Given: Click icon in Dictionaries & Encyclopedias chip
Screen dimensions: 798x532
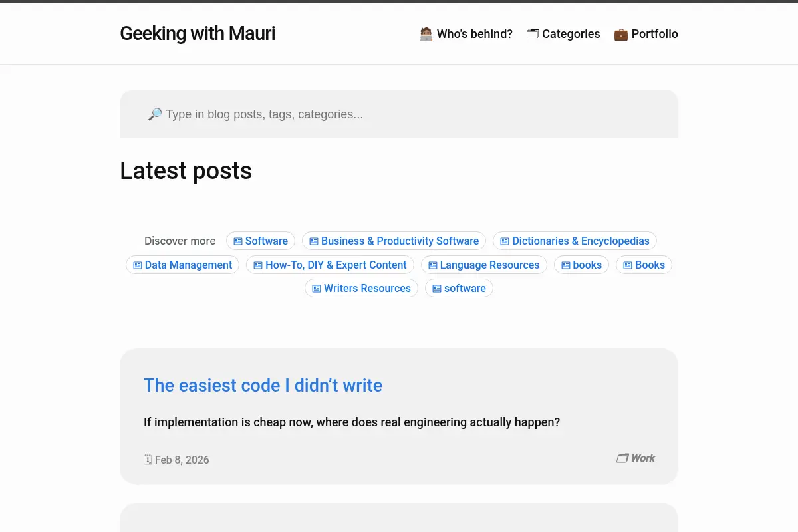Looking at the screenshot, I should (505, 241).
